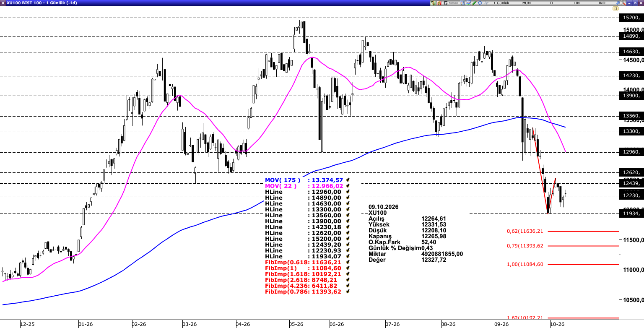Click the 11934, price axis label
This screenshot has height=328, width=644.
click(631, 213)
